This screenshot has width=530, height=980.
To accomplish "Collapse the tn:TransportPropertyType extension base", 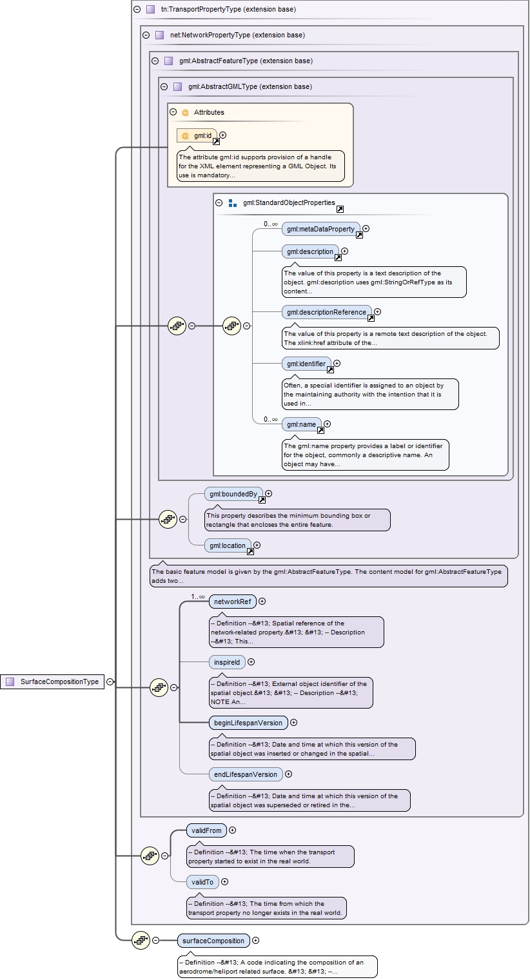I will tap(137, 10).
